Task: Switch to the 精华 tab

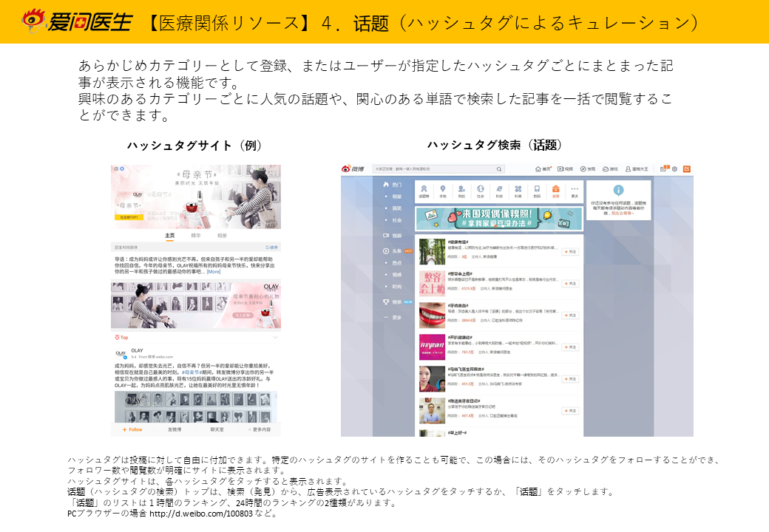Action: click(x=196, y=235)
